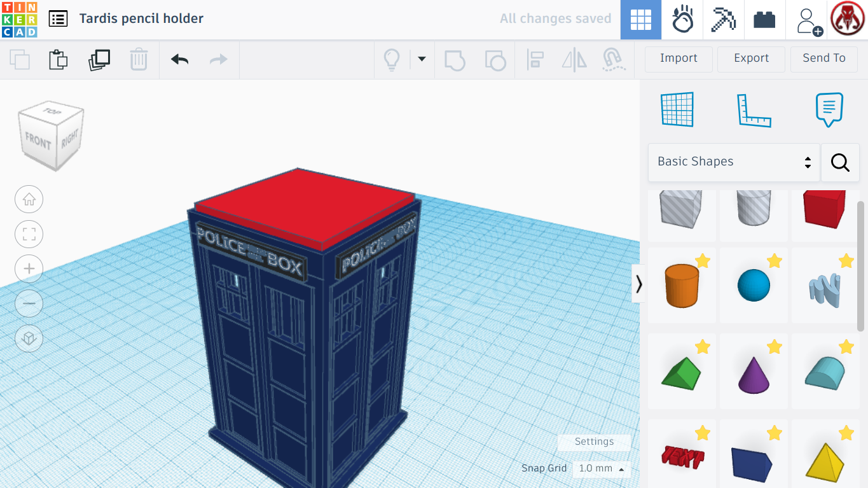Click the shapes panel scrollbar
This screenshot has height=488, width=868.
tap(862, 266)
